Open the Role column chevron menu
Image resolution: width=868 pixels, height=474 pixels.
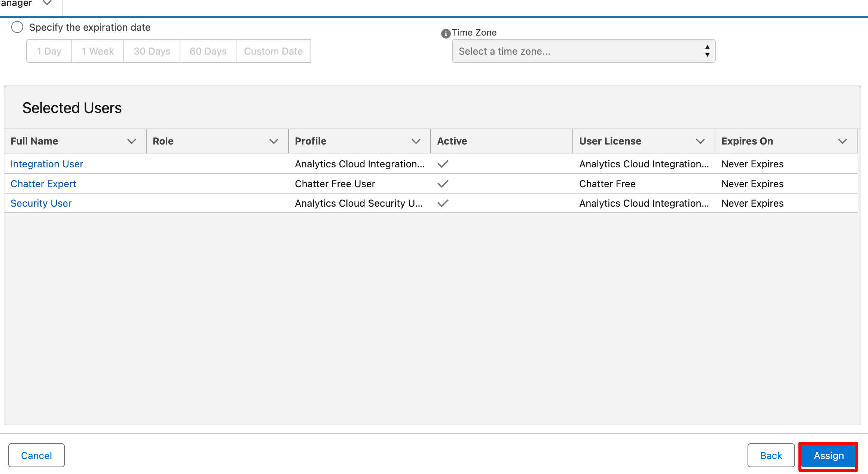[x=273, y=141]
